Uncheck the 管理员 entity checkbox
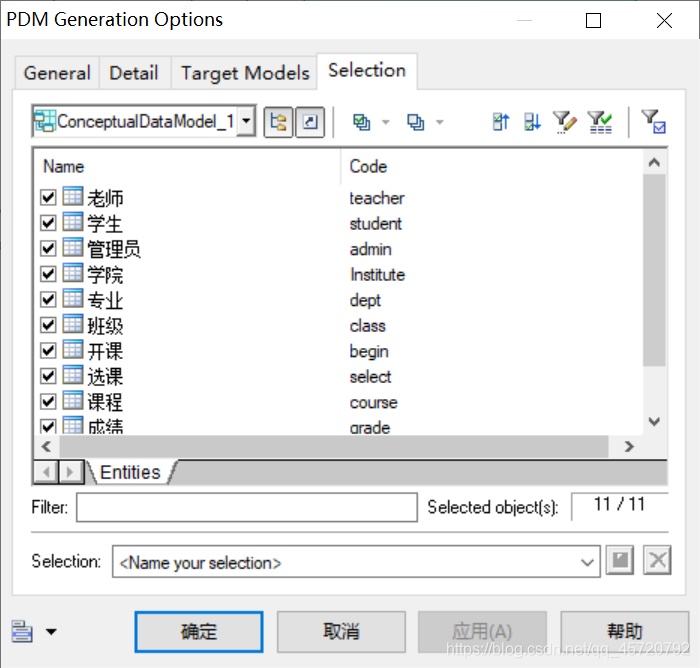The image size is (700, 668). [x=48, y=248]
